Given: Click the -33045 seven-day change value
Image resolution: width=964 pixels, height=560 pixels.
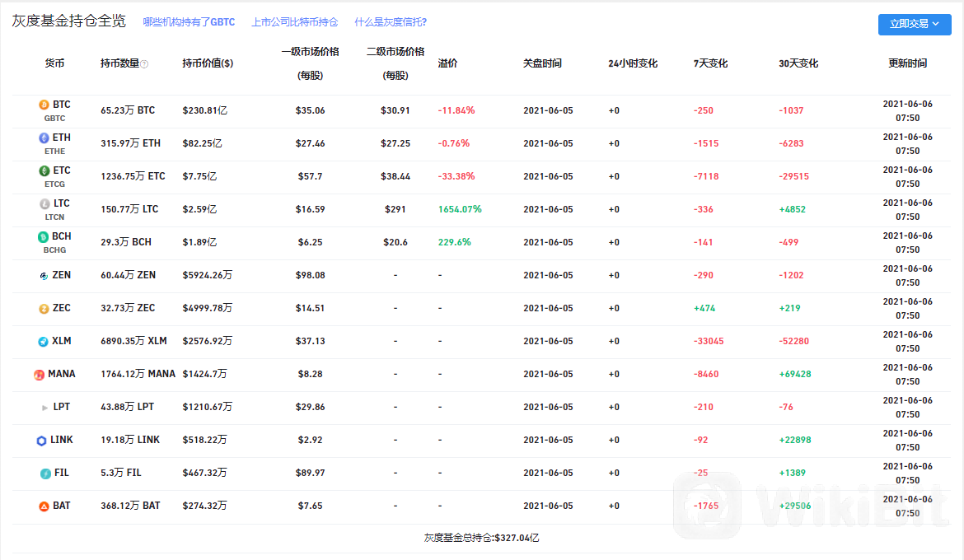Looking at the screenshot, I should pos(709,341).
